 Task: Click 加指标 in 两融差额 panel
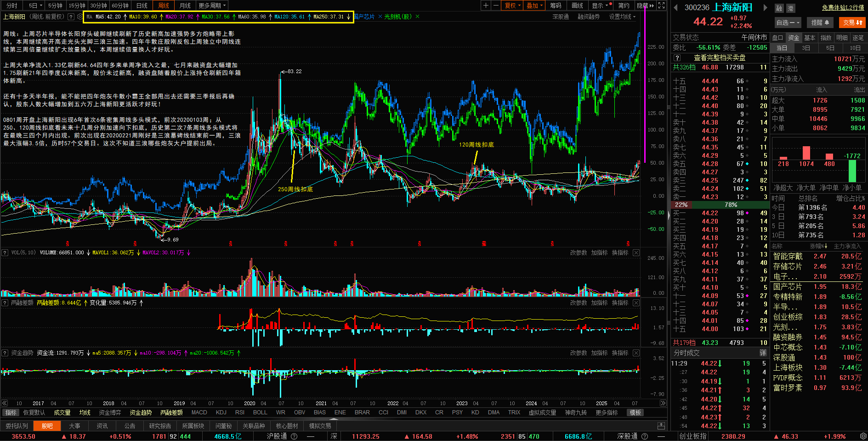599,303
